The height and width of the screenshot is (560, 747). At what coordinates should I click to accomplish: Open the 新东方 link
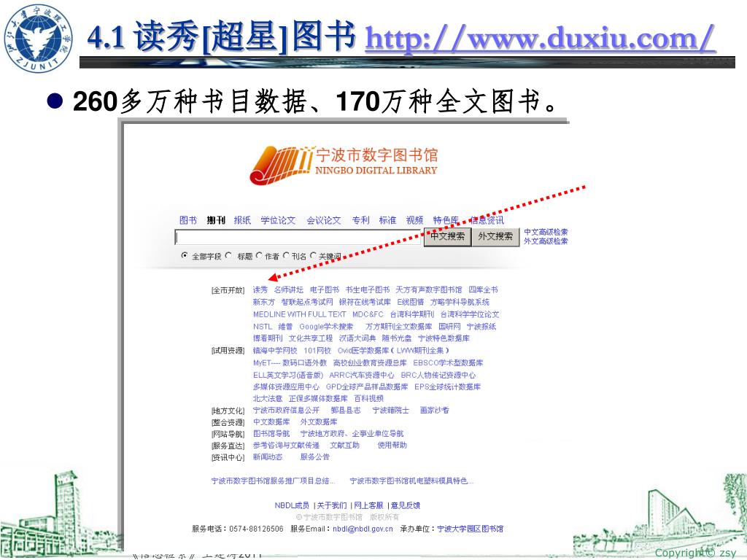coord(264,302)
